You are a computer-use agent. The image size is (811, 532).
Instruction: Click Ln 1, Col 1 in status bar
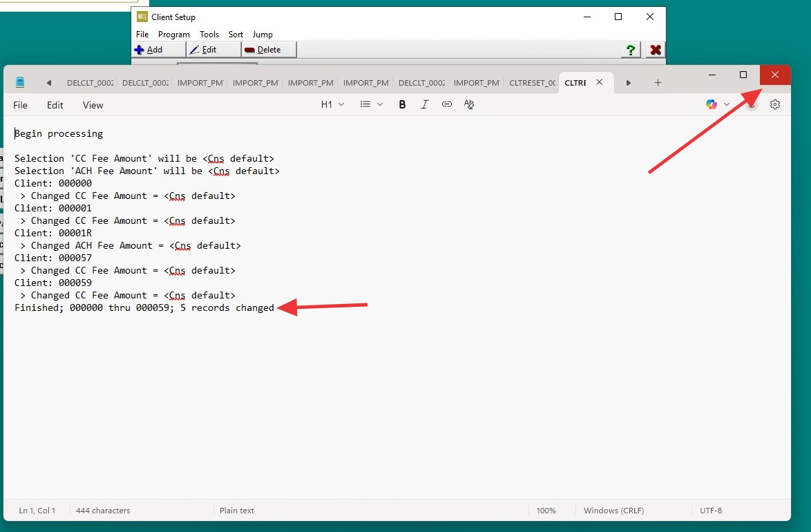coord(37,511)
